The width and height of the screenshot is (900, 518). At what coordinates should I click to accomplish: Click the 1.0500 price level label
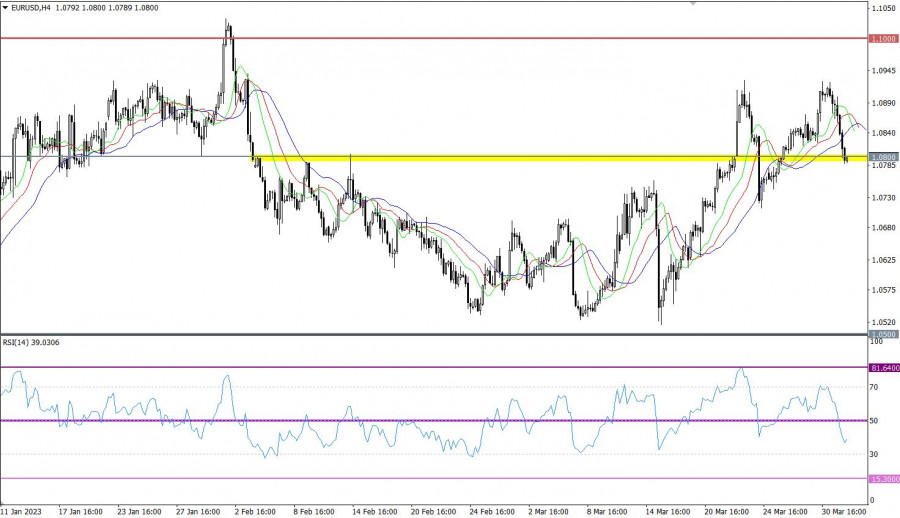(882, 334)
